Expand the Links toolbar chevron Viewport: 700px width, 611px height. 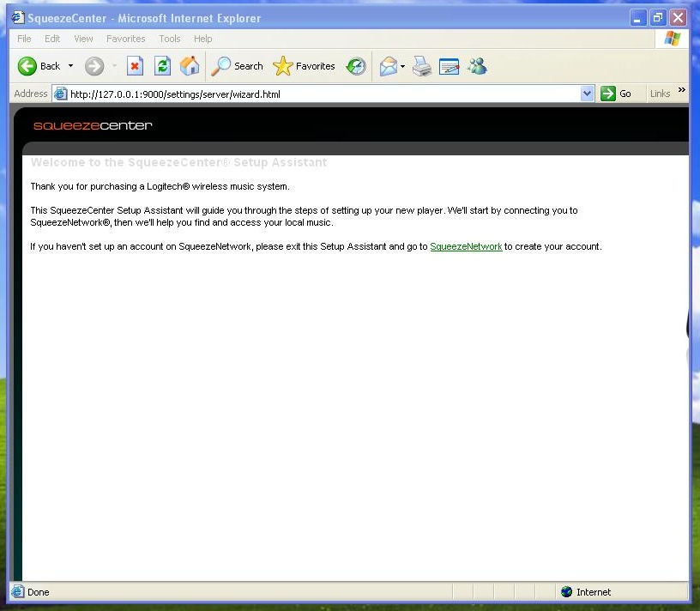[x=682, y=90]
